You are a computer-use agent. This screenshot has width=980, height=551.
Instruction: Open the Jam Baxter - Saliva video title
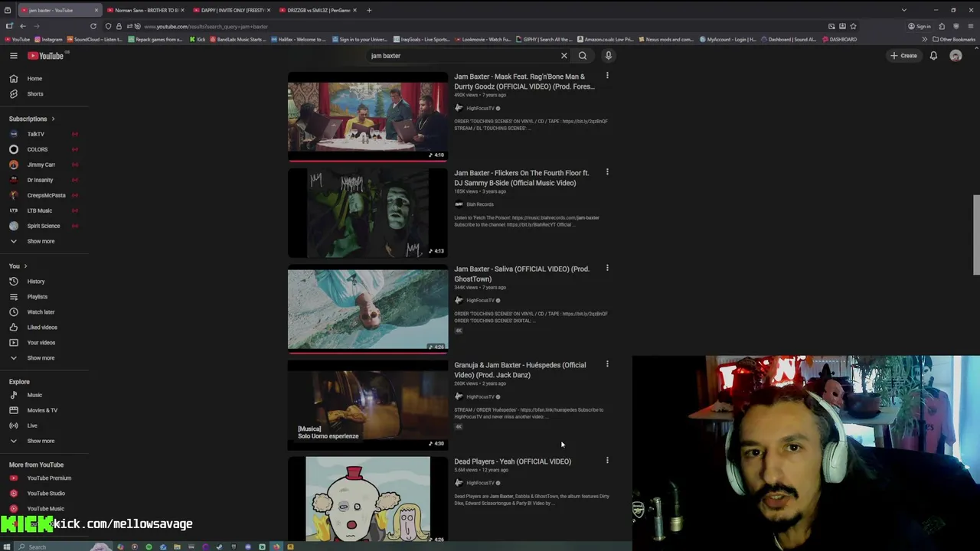point(521,274)
